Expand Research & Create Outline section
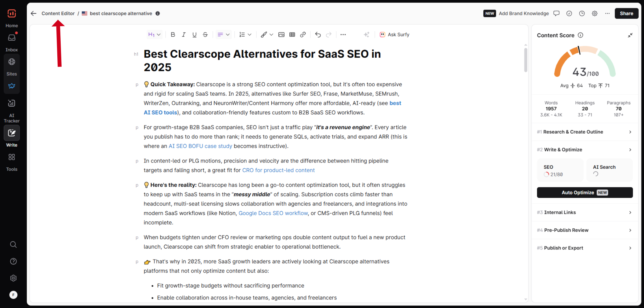Viewport: 644px width, 308px height. click(585, 132)
